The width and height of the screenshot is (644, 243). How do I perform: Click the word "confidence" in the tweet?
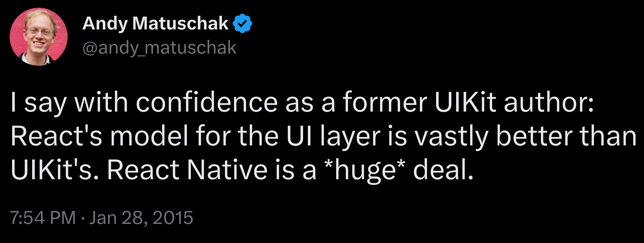(x=206, y=103)
